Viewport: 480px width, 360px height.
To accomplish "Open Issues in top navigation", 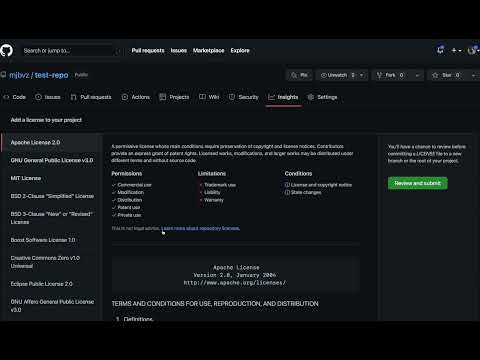I will (179, 51).
